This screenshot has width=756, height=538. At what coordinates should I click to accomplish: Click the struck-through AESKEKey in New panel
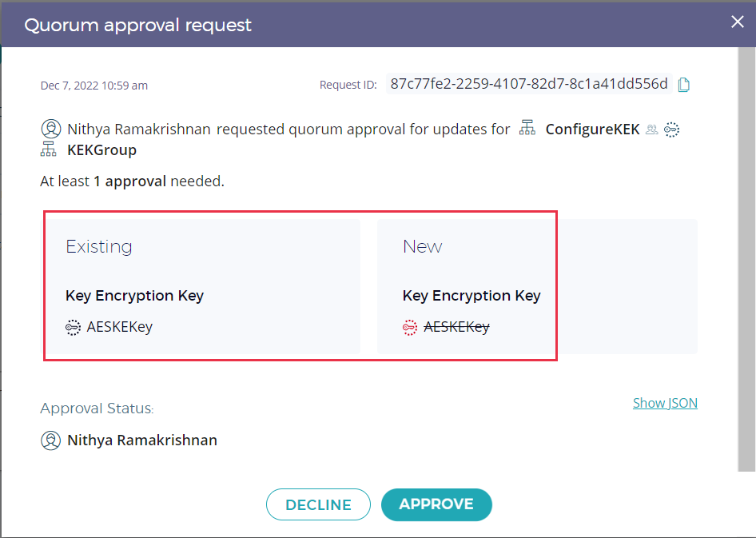tap(456, 326)
